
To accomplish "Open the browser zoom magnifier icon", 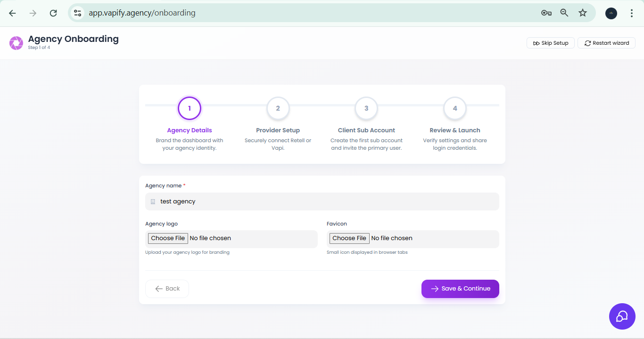I will 564,13.
